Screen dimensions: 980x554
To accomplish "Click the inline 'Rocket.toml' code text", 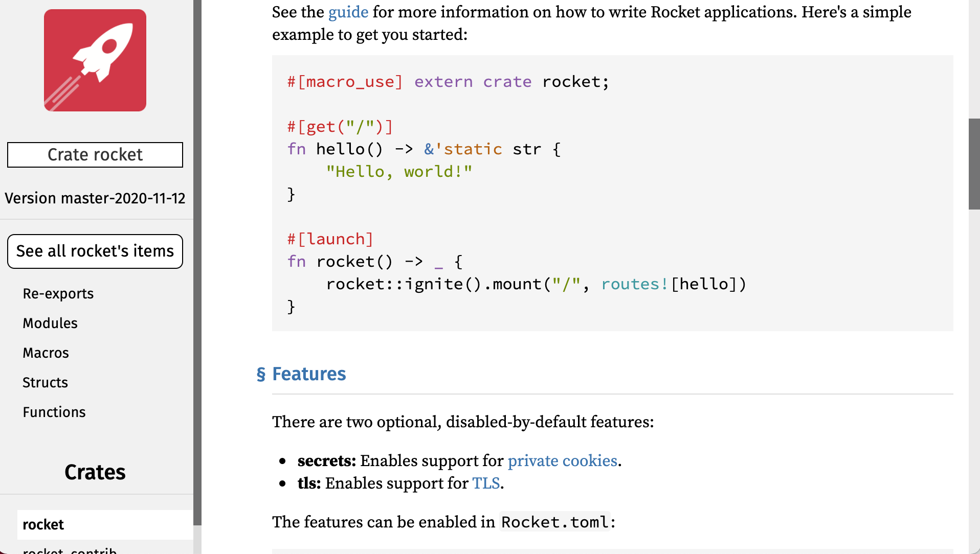I will (x=555, y=522).
